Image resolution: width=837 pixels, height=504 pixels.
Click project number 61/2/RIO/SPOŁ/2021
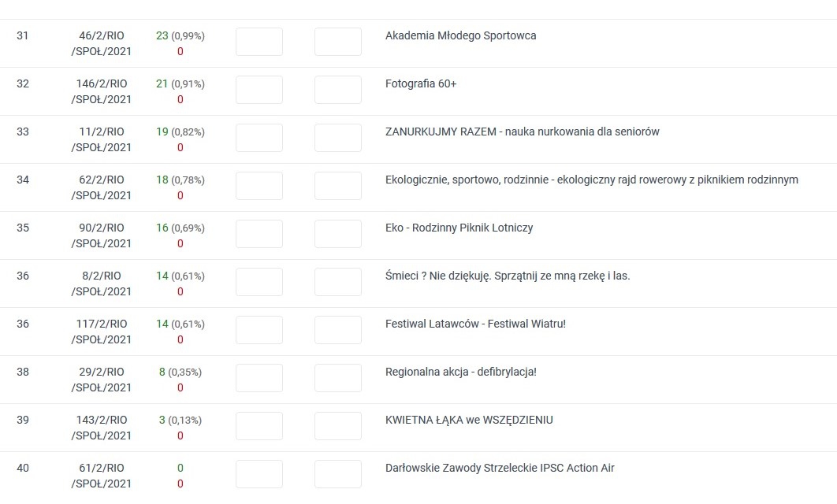(102, 476)
